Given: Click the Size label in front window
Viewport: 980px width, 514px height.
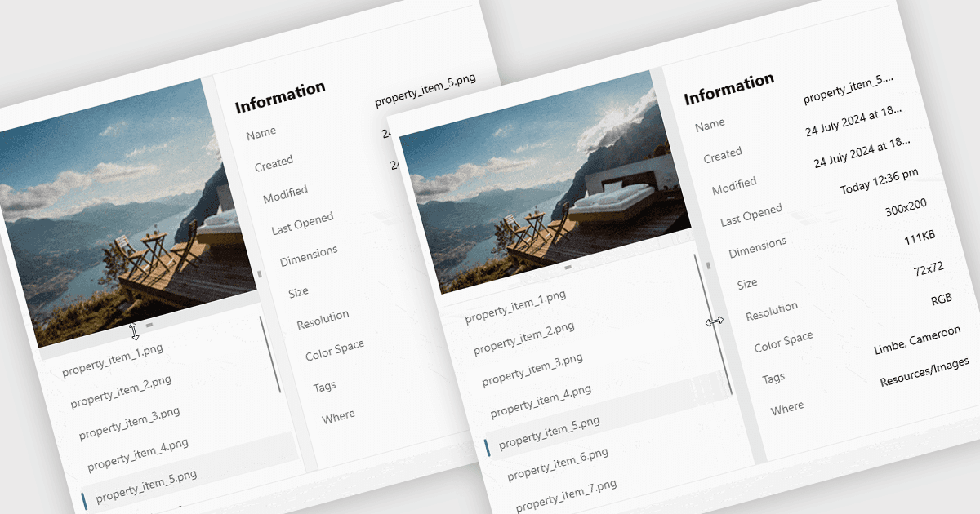Looking at the screenshot, I should 747,283.
